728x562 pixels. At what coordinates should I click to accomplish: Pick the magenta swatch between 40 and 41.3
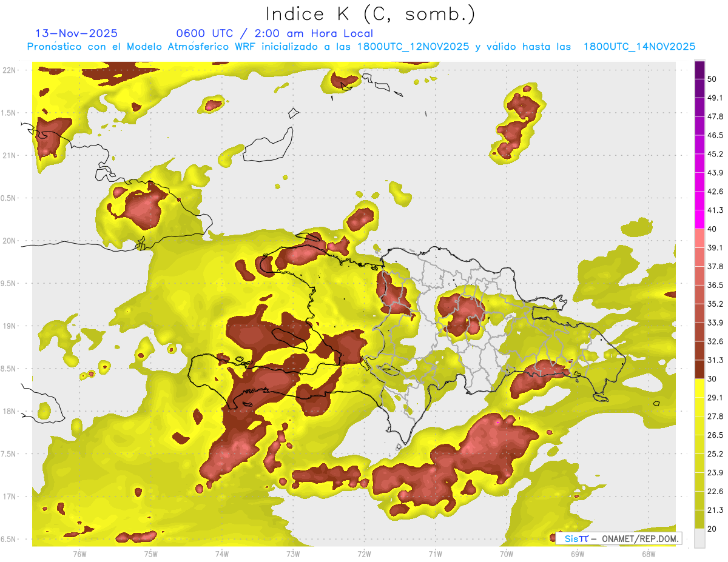(699, 219)
